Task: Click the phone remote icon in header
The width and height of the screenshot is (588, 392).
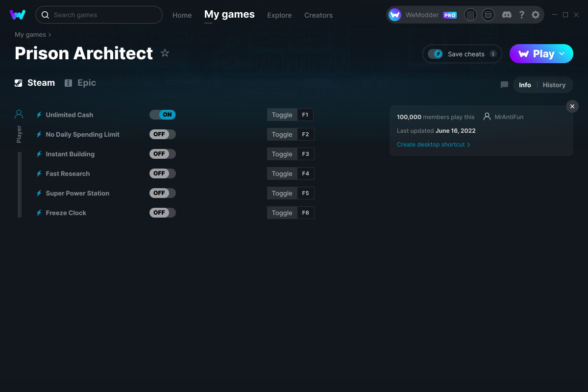Action: (x=470, y=15)
